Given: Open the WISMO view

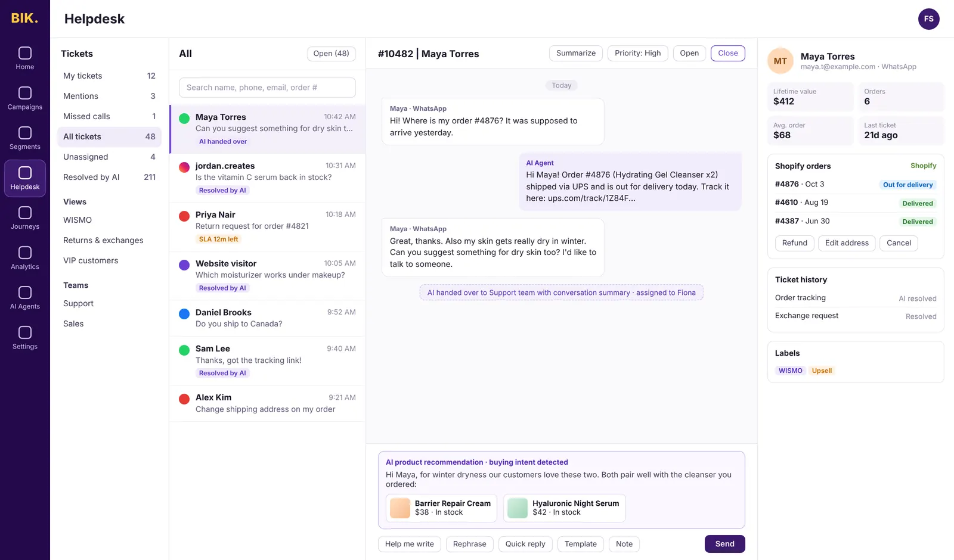Looking at the screenshot, I should 109,220.
